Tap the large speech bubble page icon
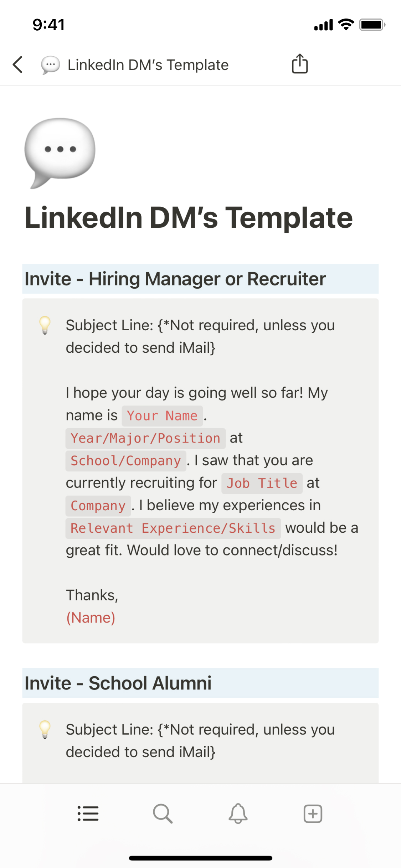The width and height of the screenshot is (401, 868). click(60, 153)
